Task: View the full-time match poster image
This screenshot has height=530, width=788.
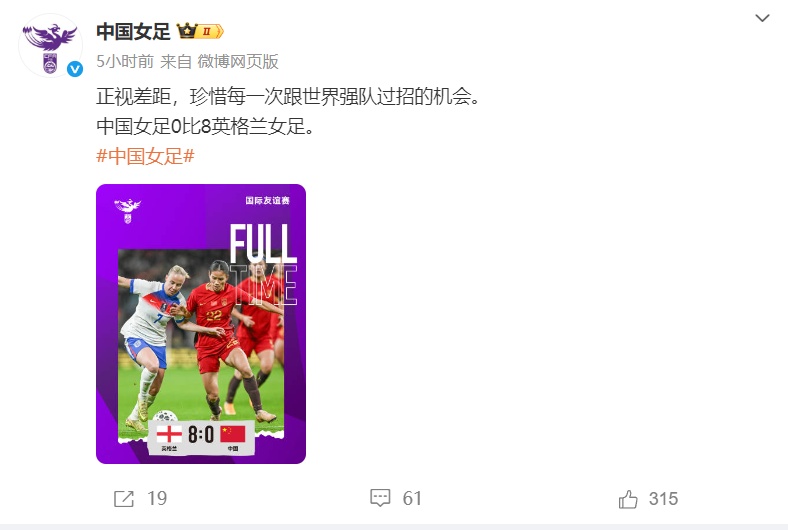Action: pos(201,324)
